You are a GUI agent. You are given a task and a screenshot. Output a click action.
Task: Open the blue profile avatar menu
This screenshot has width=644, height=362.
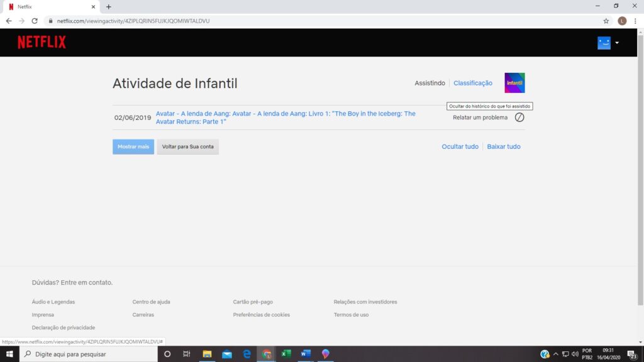(x=604, y=43)
